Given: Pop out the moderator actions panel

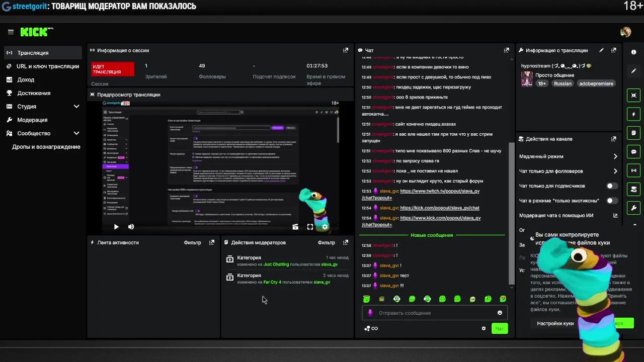Looking at the screenshot, I should coord(345,242).
